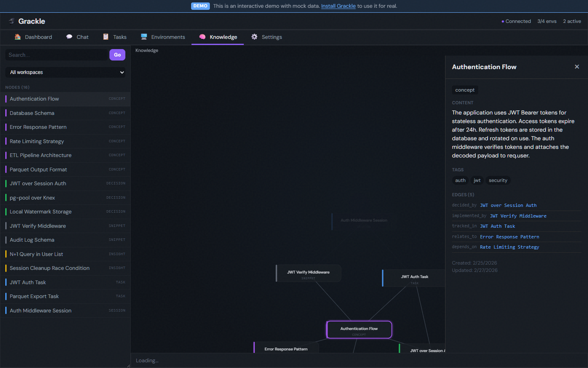Click the Grackle bird logo
588x368 pixels.
coord(12,21)
